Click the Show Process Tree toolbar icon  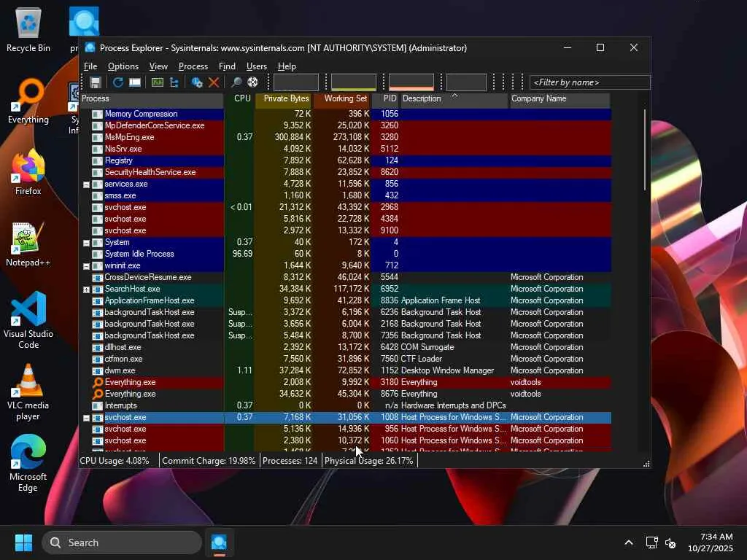(174, 82)
